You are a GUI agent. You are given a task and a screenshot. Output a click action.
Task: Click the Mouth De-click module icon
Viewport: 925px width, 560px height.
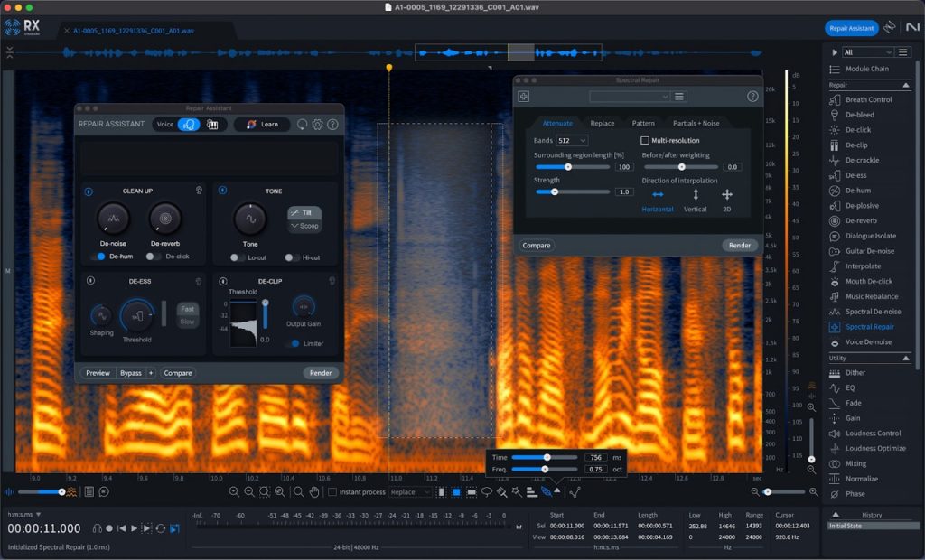836,282
